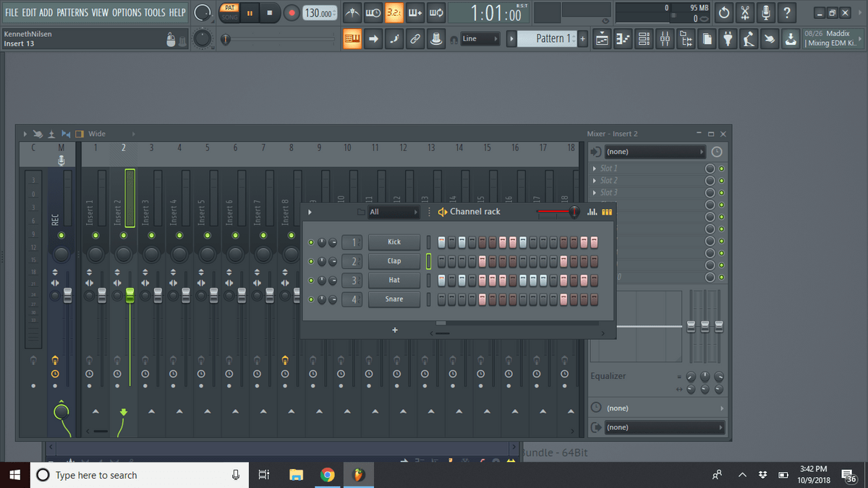Open the Playlist window
This screenshot has width=868, height=488.
click(x=602, y=39)
